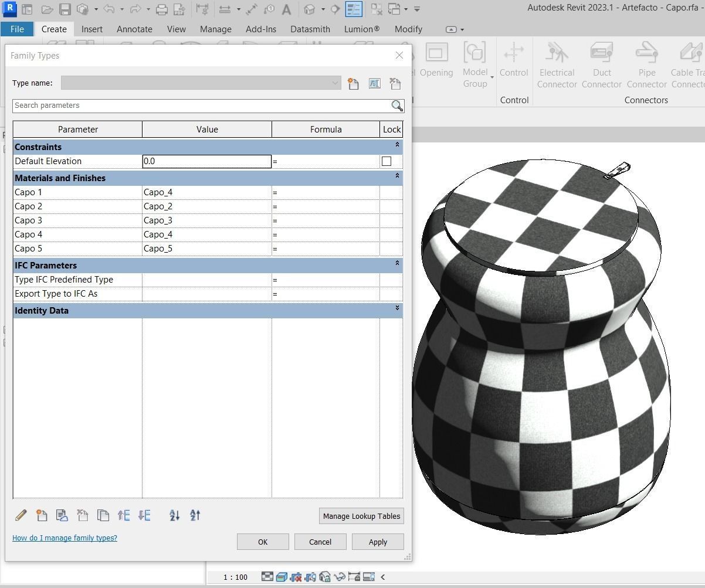Image resolution: width=705 pixels, height=588 pixels.
Task: Export PDF with the PDF icon
Action: click(x=179, y=9)
